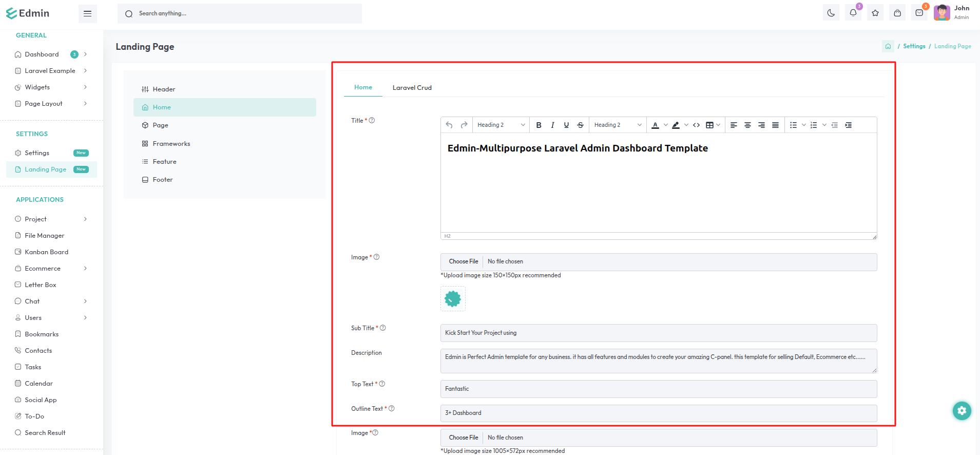Open the table insert dropdown
This screenshot has height=455, width=980.
pyautogui.click(x=718, y=125)
